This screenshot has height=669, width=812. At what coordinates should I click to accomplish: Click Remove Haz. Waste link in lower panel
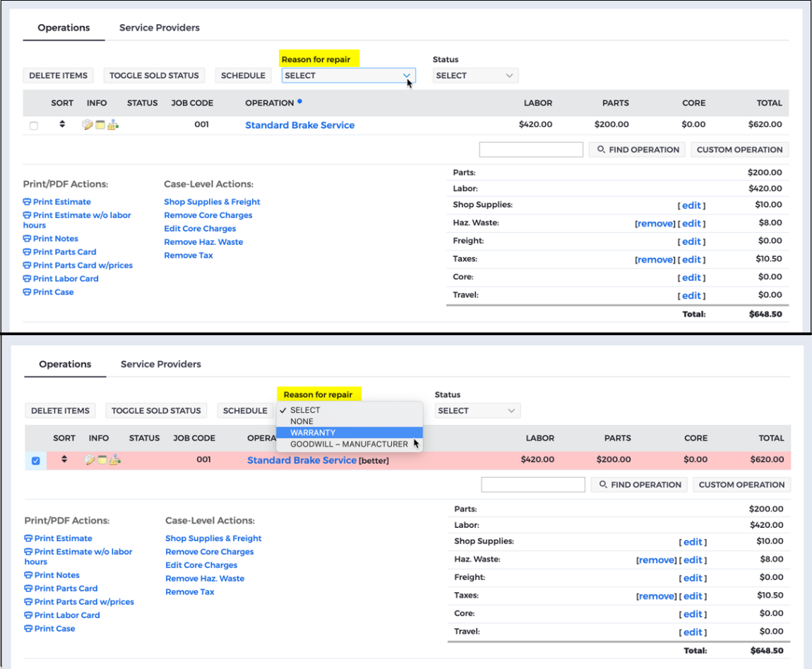point(205,579)
